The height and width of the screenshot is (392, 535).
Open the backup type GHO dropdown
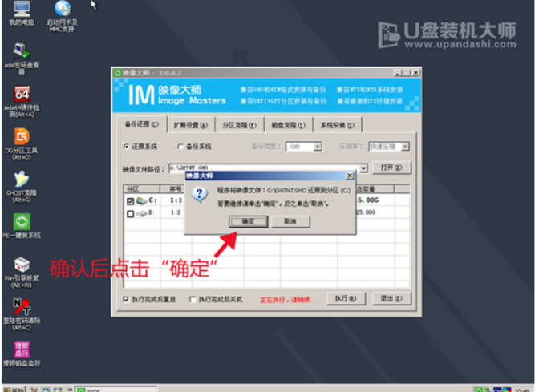click(317, 147)
